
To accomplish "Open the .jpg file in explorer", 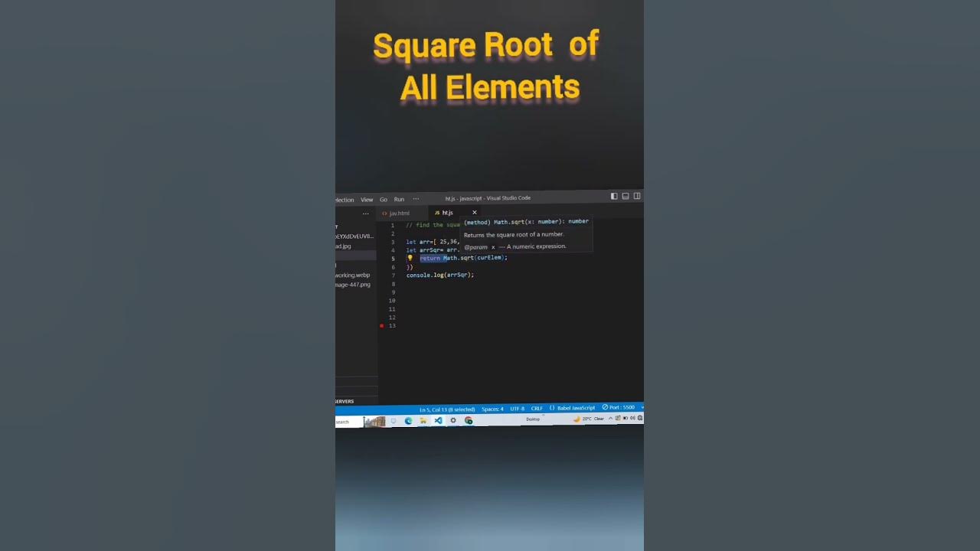I will point(343,246).
